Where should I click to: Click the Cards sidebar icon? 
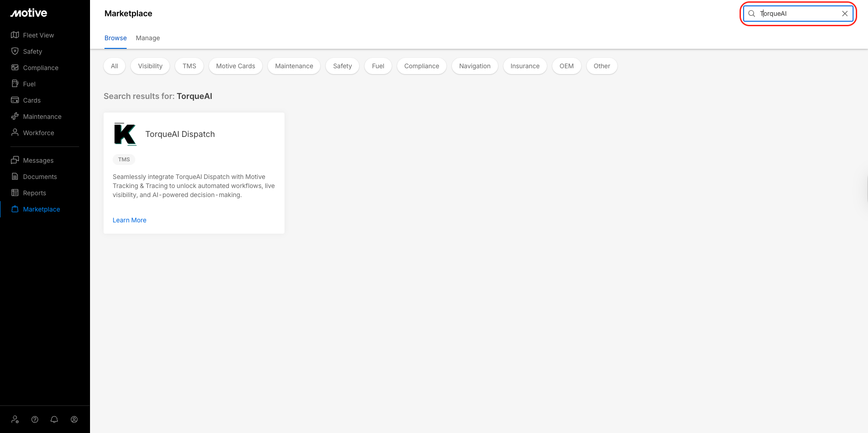click(15, 100)
